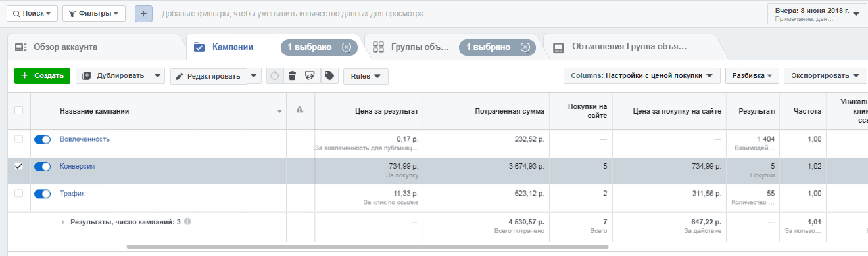The height and width of the screenshot is (256, 868).
Task: Click the Campaigns folder icon
Action: click(x=199, y=47)
